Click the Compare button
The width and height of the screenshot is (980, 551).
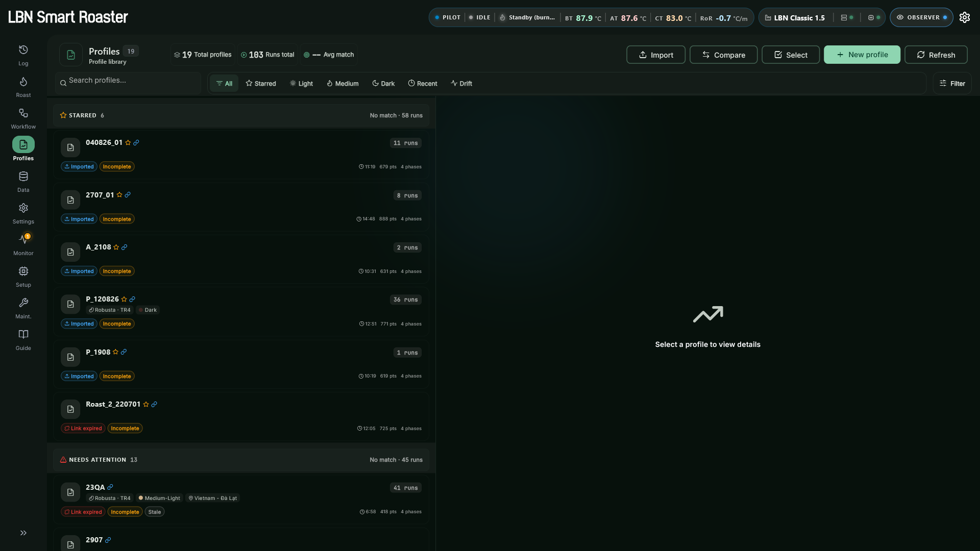pyautogui.click(x=724, y=55)
